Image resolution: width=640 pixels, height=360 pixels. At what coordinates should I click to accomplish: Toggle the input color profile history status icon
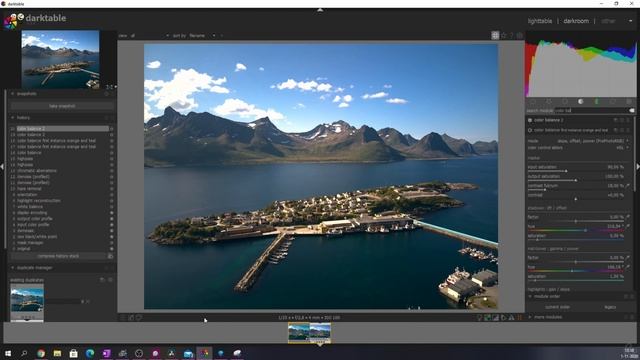click(x=111, y=224)
